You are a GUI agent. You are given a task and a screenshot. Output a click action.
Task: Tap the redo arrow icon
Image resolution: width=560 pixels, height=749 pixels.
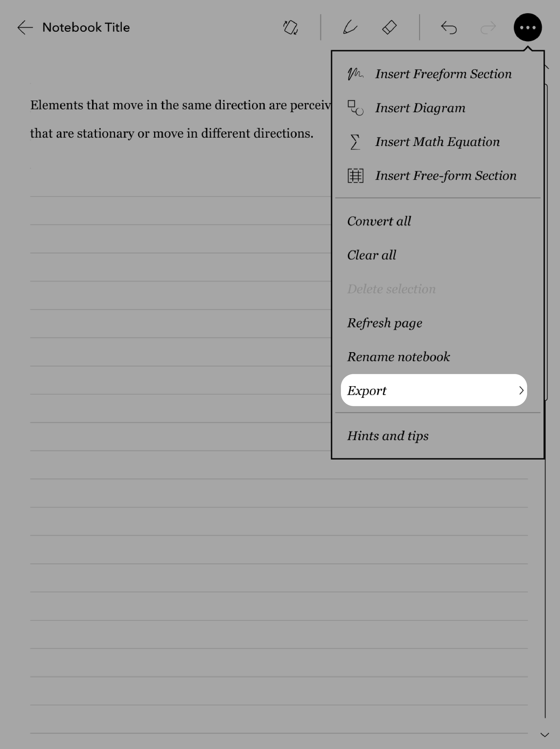click(x=488, y=28)
